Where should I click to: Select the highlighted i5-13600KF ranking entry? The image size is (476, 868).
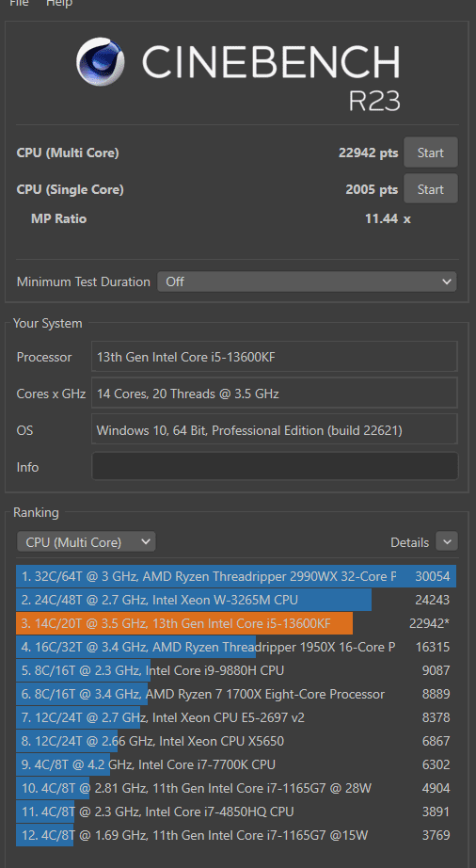(236, 623)
